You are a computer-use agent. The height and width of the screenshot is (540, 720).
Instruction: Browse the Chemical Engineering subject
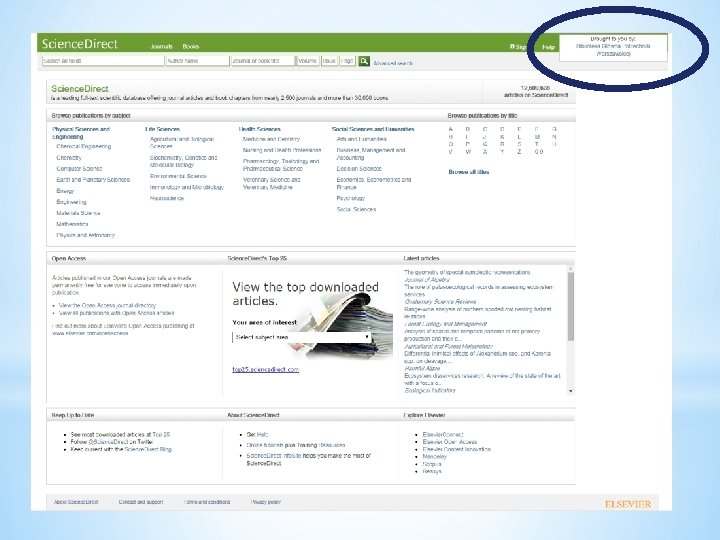tap(84, 146)
